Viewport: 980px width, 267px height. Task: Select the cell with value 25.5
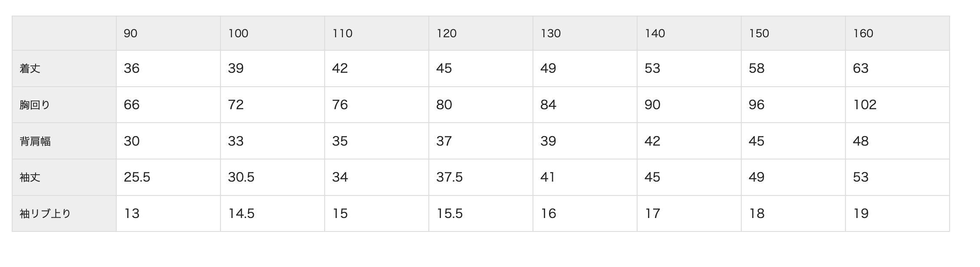[168, 177]
